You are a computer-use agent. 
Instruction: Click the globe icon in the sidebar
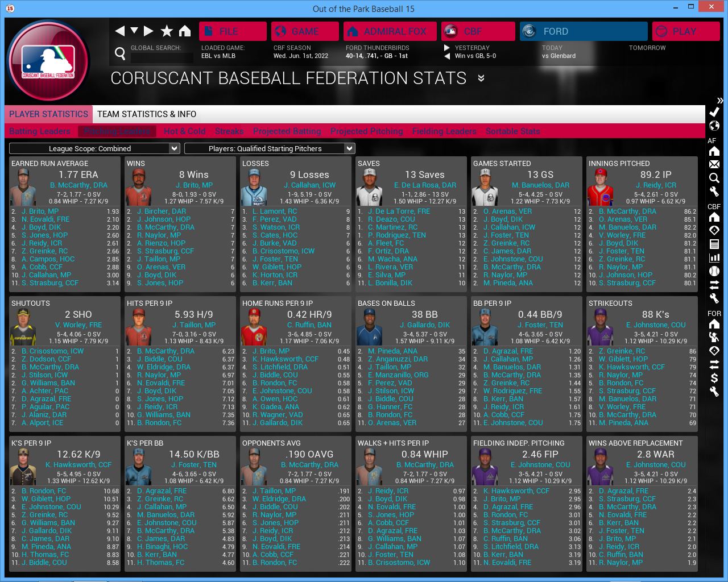tap(714, 126)
